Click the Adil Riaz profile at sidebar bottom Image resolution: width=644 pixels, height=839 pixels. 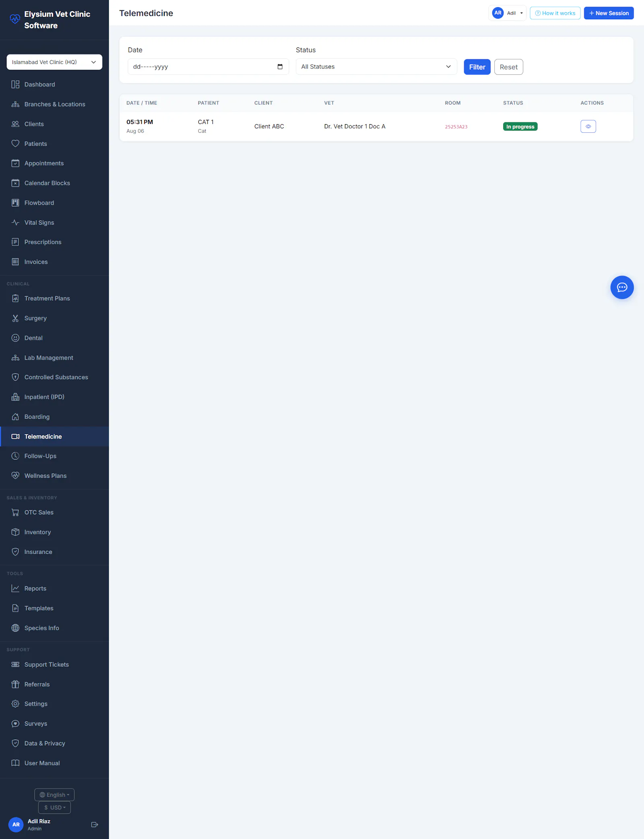39,825
